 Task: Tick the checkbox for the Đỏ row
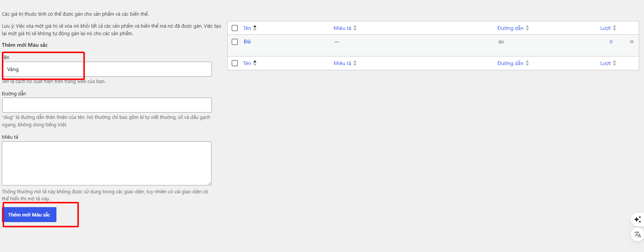(235, 42)
